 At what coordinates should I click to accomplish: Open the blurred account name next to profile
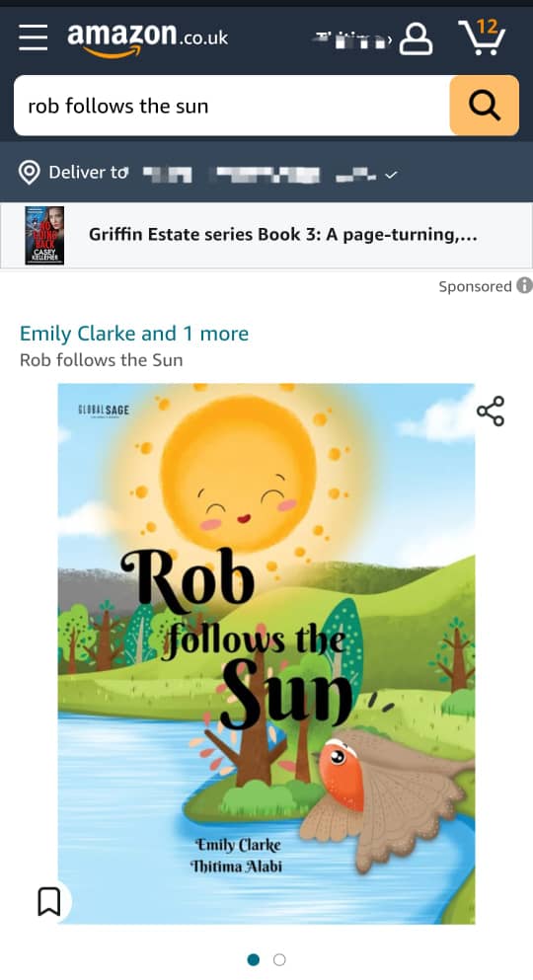point(351,40)
